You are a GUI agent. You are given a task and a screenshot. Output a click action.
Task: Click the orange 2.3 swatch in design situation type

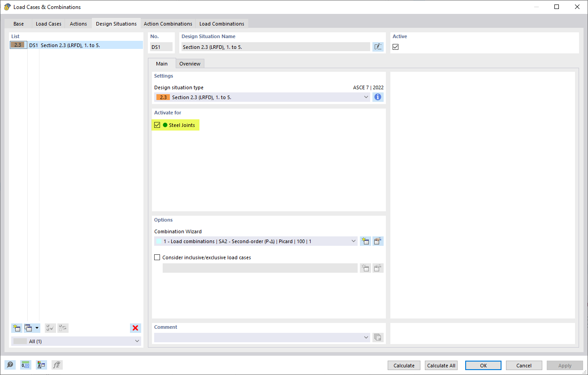pyautogui.click(x=163, y=97)
